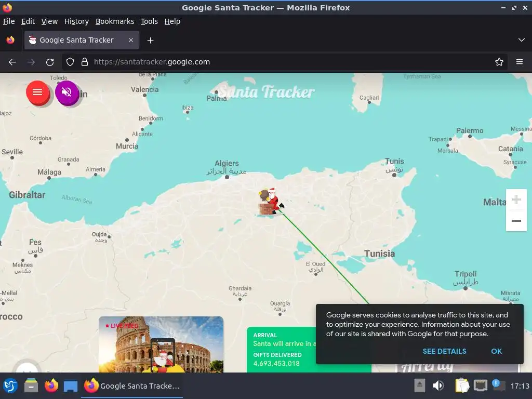This screenshot has width=532, height=399.
Task: Go back to the previous page
Action: point(12,62)
